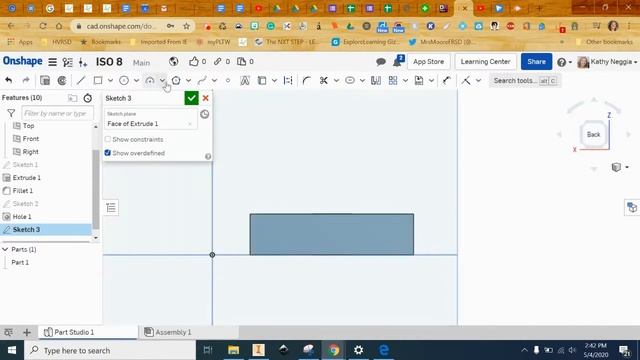Click the Search tools field
This screenshot has height=360, width=640.
point(524,80)
